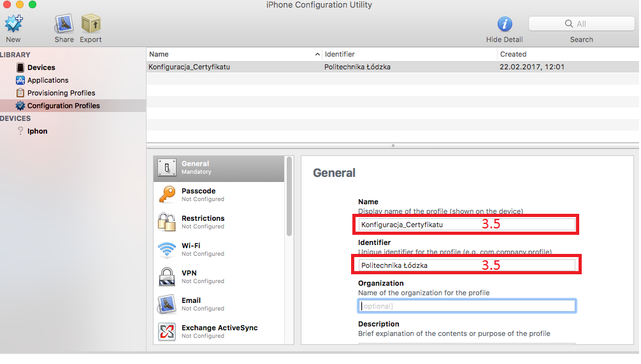The image size is (641, 364).
Task: Open the Email payload section
Action: coord(219,304)
